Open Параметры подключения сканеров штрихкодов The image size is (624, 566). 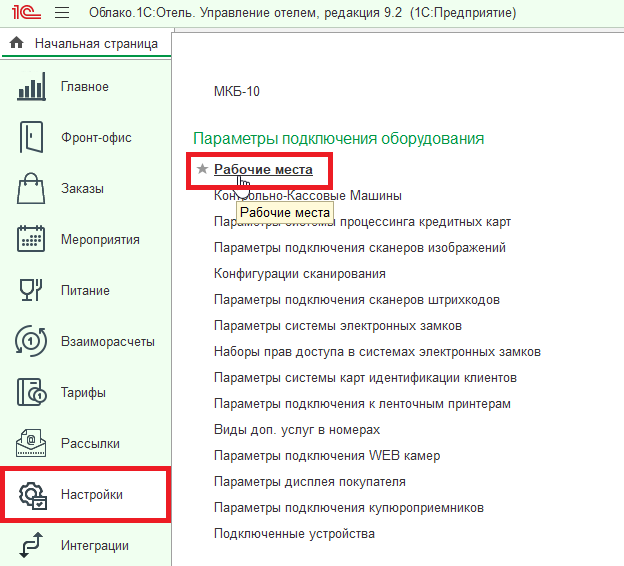tap(357, 299)
